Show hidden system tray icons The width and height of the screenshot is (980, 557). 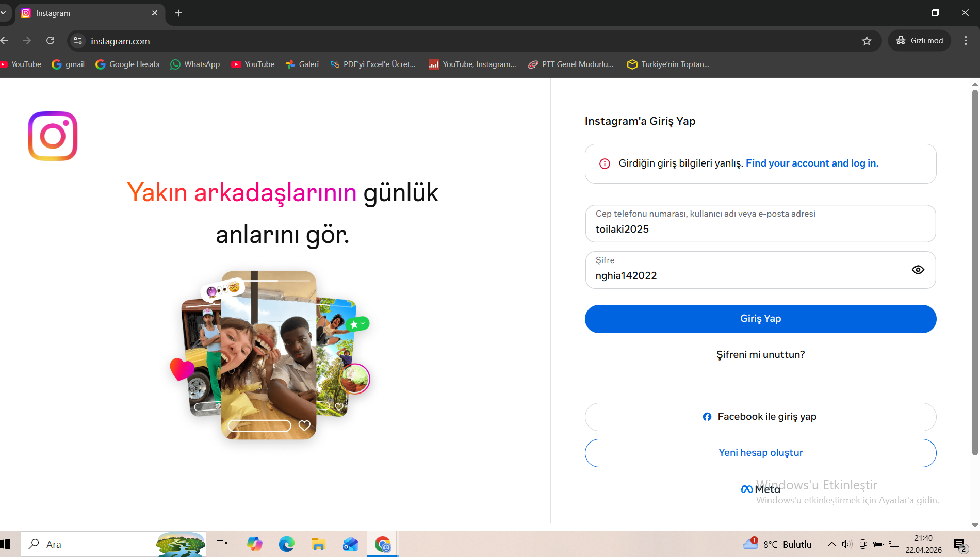[831, 544]
